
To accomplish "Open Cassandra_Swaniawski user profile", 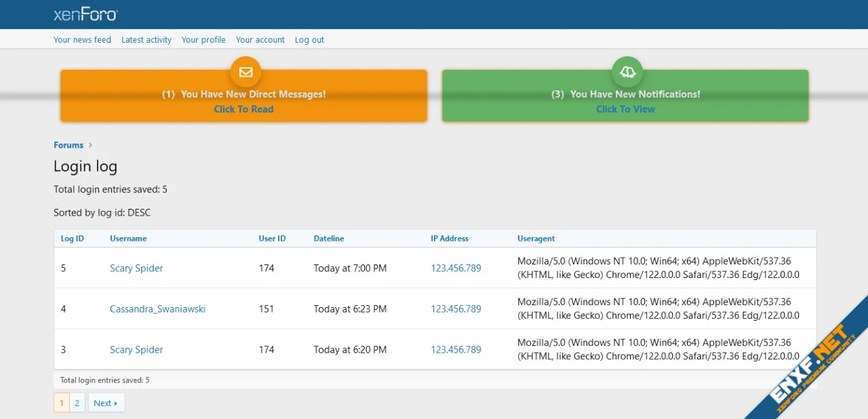I will [157, 309].
